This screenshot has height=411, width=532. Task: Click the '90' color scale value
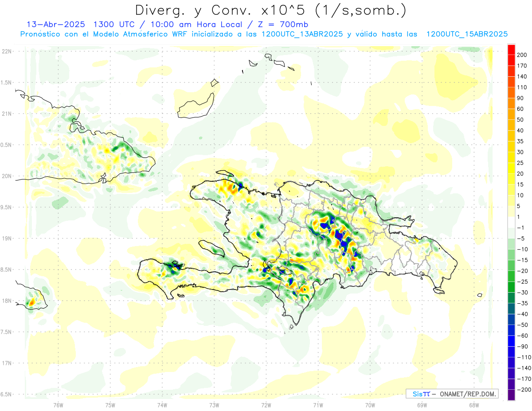(x=521, y=98)
